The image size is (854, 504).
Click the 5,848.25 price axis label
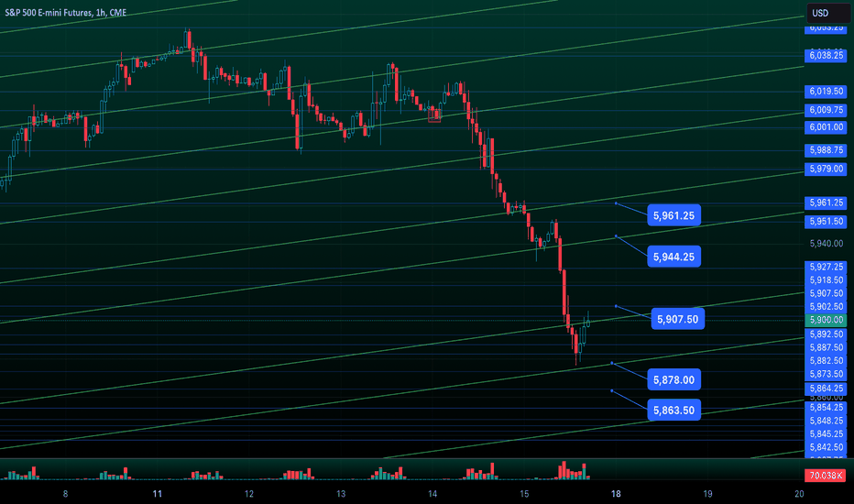(x=826, y=421)
